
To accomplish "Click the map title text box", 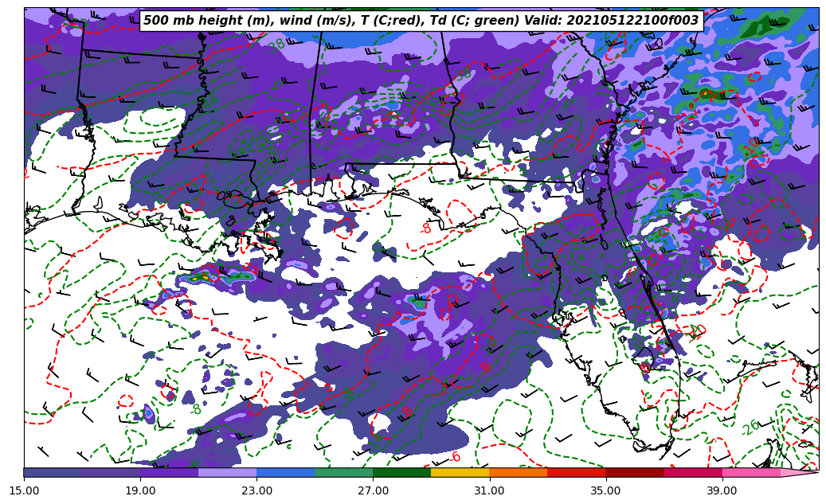I will 421,21.
